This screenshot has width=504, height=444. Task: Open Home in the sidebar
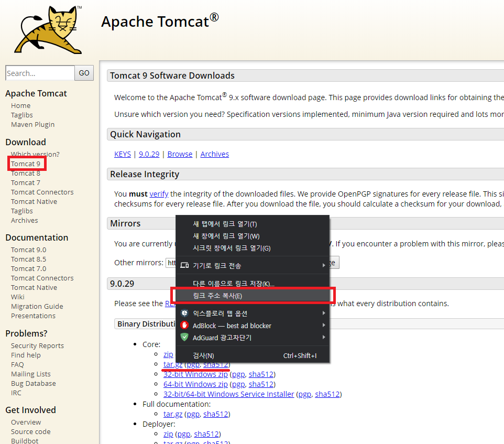[20, 105]
